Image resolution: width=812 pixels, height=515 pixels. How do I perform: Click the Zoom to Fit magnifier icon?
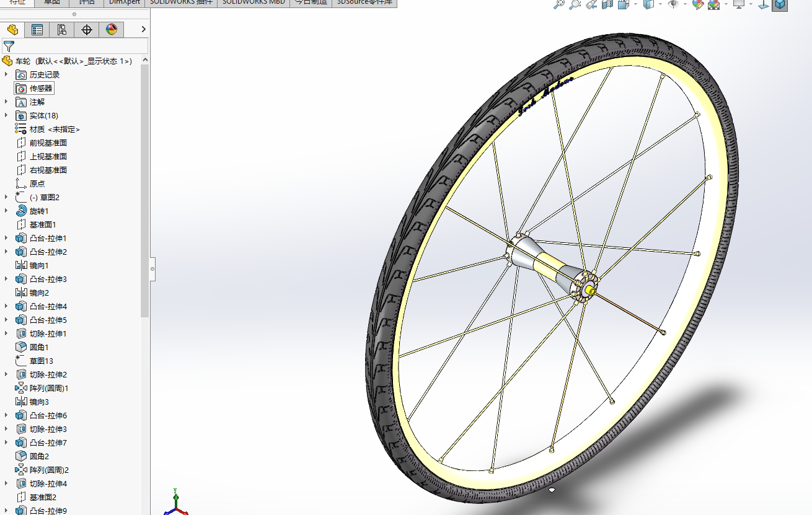559,4
